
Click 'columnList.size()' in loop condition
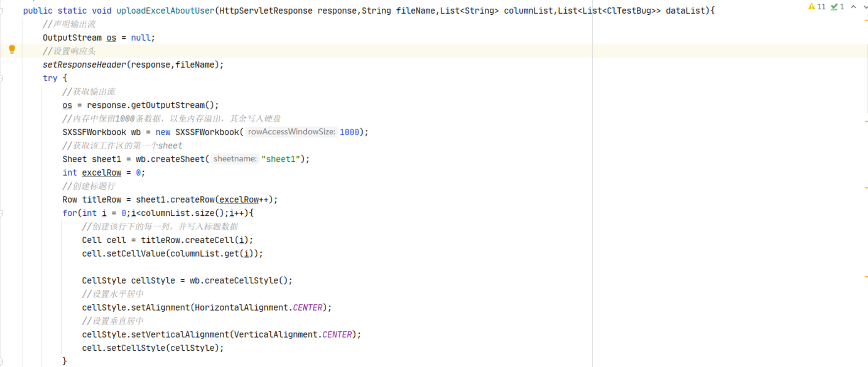tap(183, 213)
